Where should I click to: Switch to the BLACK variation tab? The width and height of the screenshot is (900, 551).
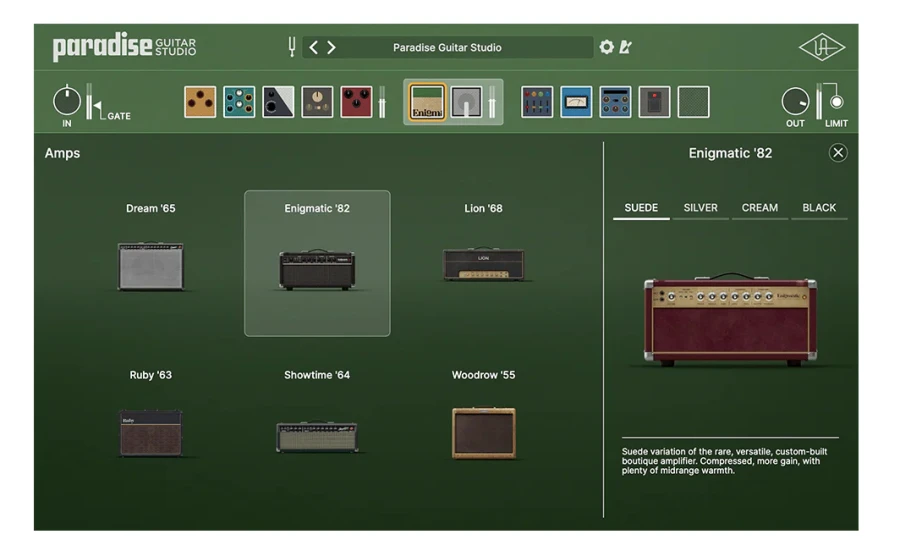click(x=819, y=208)
